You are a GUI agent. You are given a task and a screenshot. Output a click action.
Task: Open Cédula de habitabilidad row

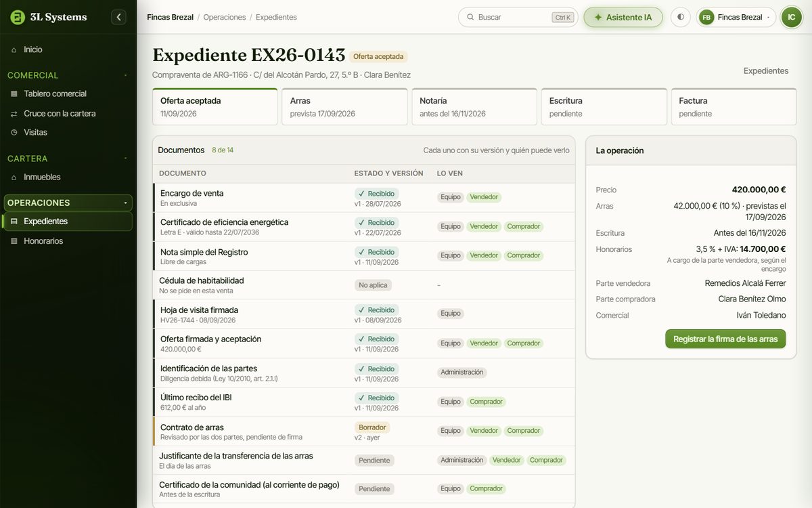363,285
